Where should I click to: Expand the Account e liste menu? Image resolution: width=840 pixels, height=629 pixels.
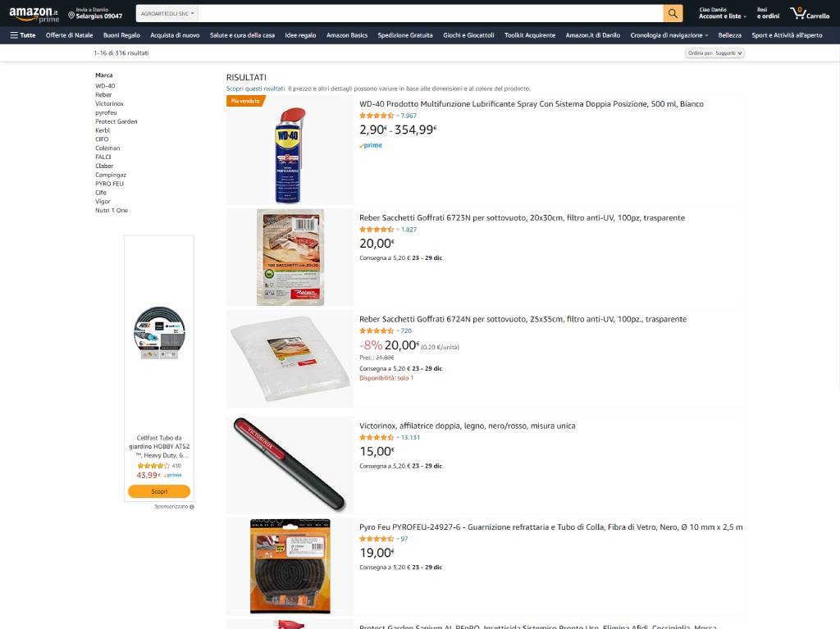point(722,13)
